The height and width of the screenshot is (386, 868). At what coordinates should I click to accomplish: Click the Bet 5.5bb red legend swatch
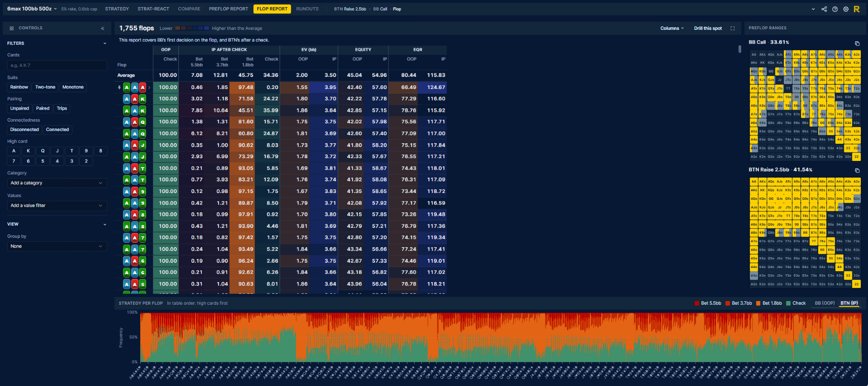[697, 303]
